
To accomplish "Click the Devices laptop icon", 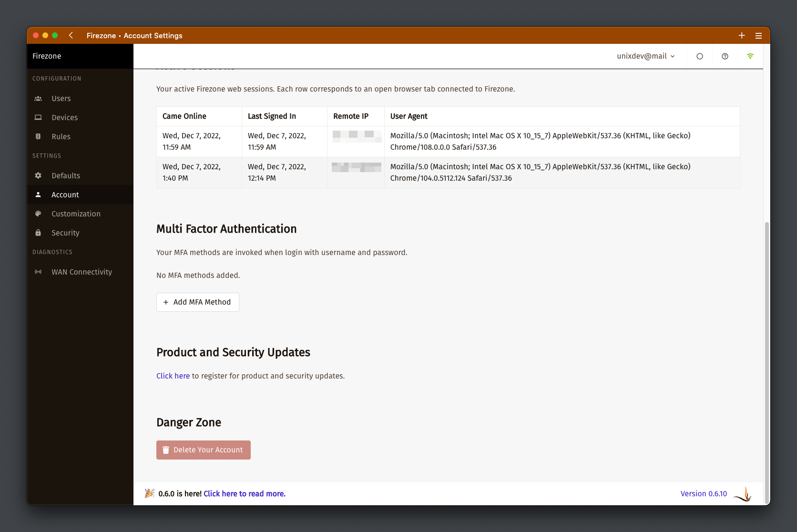I will [x=38, y=118].
